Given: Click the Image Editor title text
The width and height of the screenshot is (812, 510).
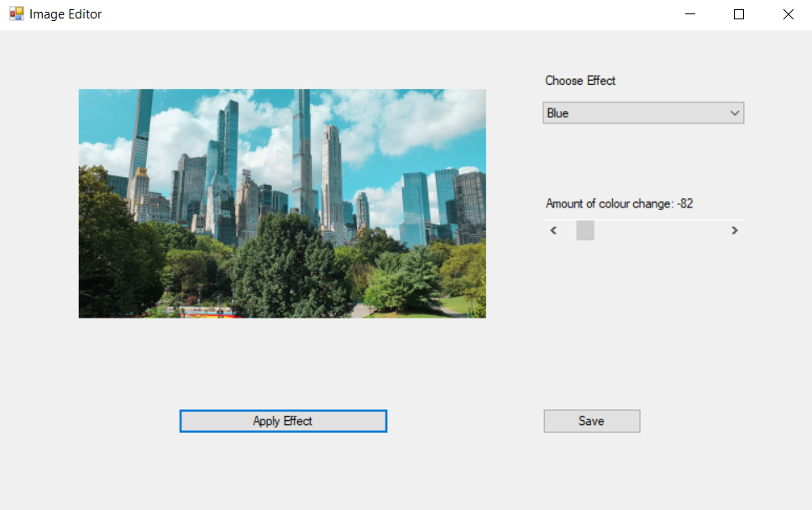Looking at the screenshot, I should [x=66, y=13].
